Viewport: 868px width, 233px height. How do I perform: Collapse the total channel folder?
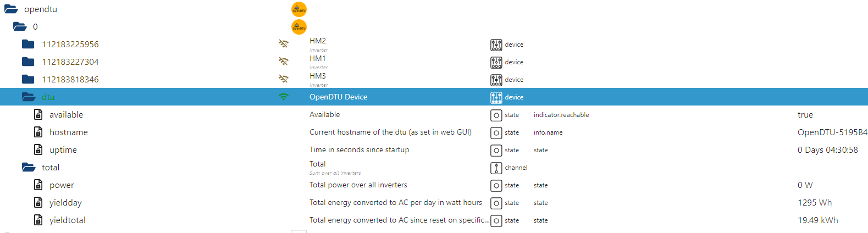pyautogui.click(x=28, y=167)
